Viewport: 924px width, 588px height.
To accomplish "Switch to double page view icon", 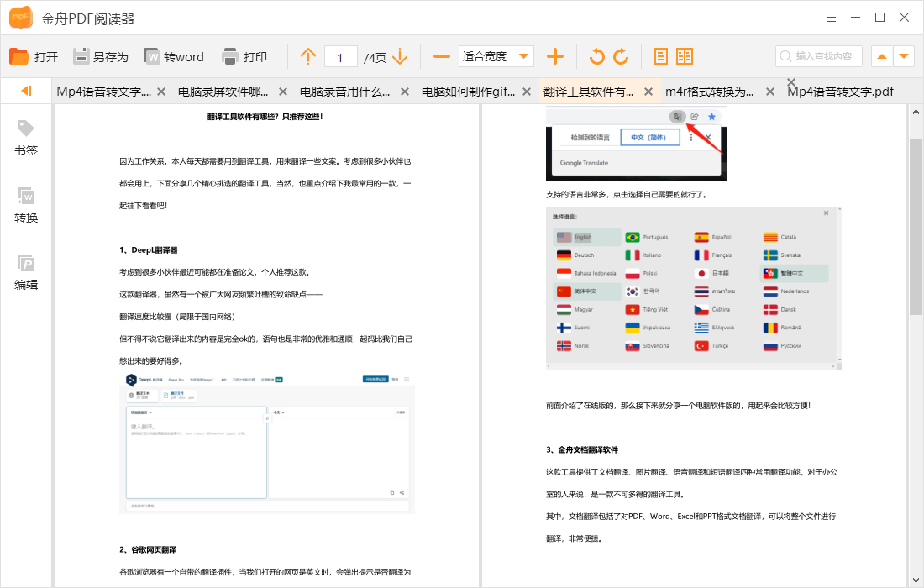I will click(x=685, y=56).
